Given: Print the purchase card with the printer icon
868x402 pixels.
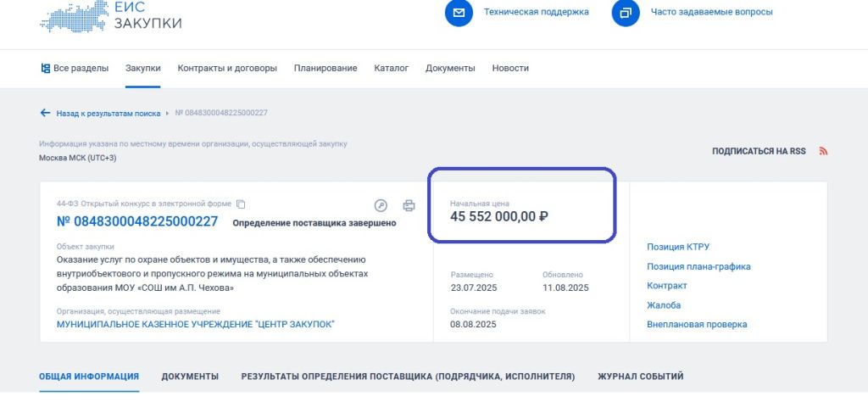Looking at the screenshot, I should click(x=409, y=205).
